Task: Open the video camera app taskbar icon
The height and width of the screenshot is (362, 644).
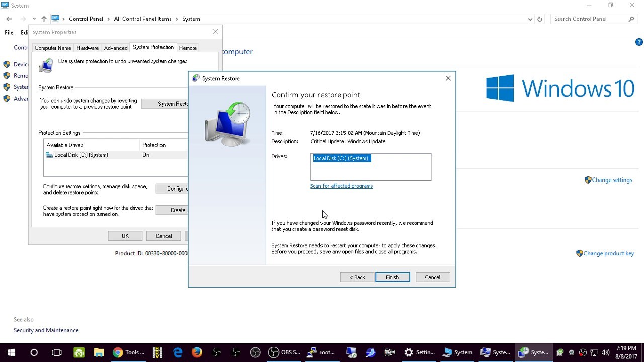Action: coord(390,352)
